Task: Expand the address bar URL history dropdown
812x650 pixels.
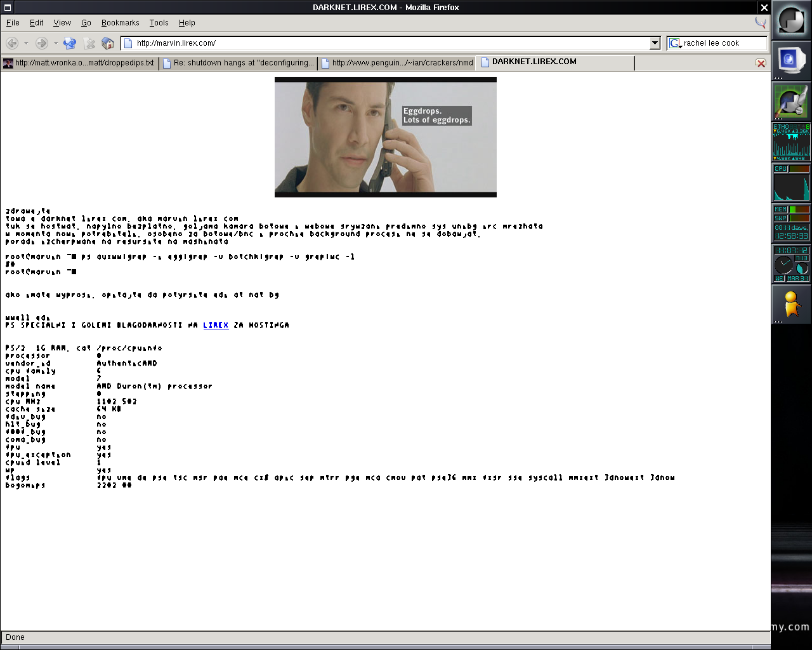Action: point(655,43)
